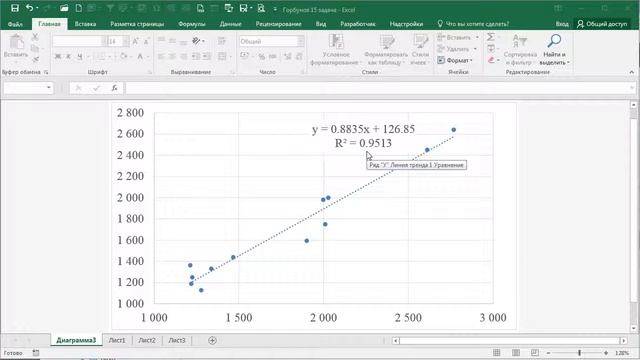Screen dimensions: 640x360
Task: Open the Надстройки ribbon tab
Action: point(406,24)
